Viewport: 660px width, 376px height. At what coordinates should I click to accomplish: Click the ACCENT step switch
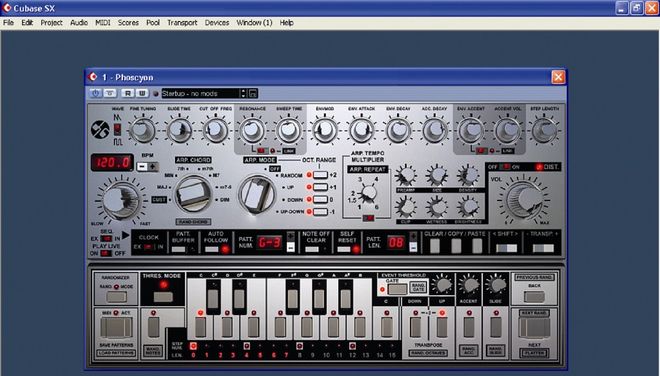tap(469, 327)
